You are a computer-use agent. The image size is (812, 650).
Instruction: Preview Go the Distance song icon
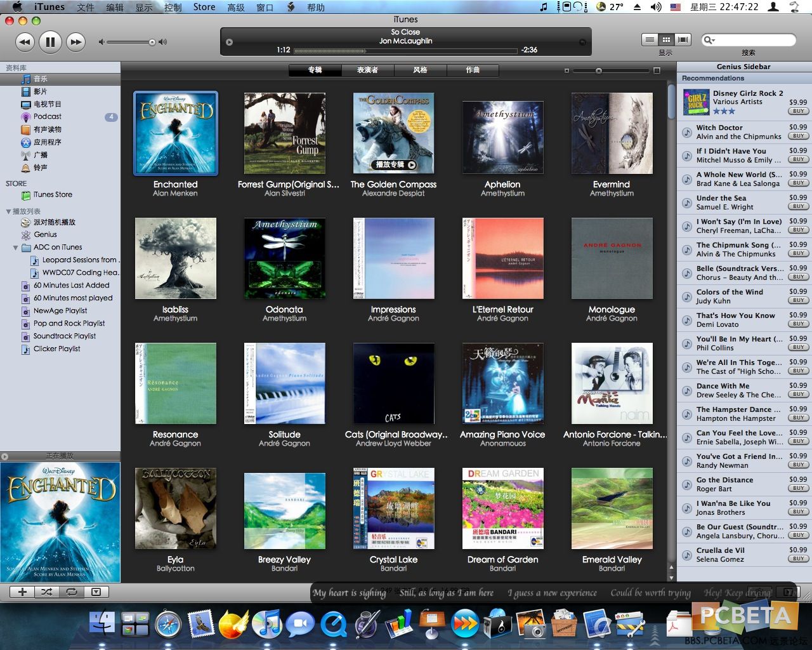[x=686, y=484]
